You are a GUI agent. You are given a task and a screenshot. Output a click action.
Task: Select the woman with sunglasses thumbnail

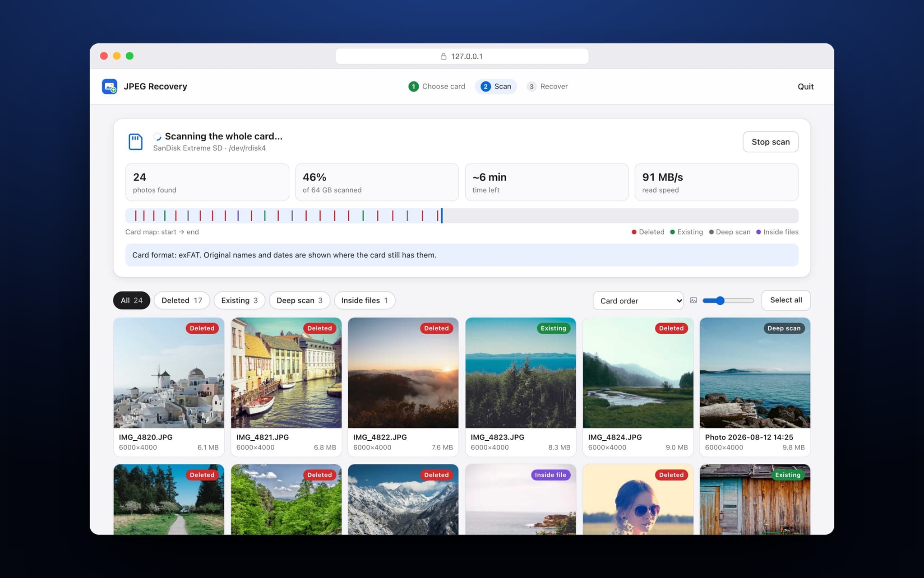638,499
